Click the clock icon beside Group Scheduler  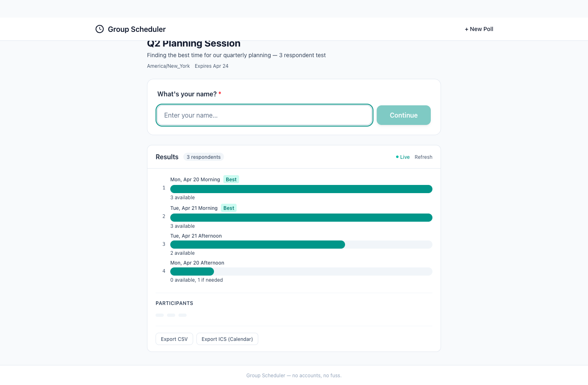click(x=100, y=29)
